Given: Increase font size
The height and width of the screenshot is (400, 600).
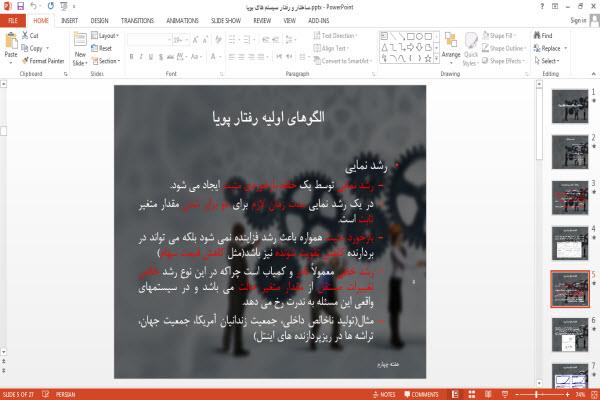Looking at the screenshot, I should (196, 39).
